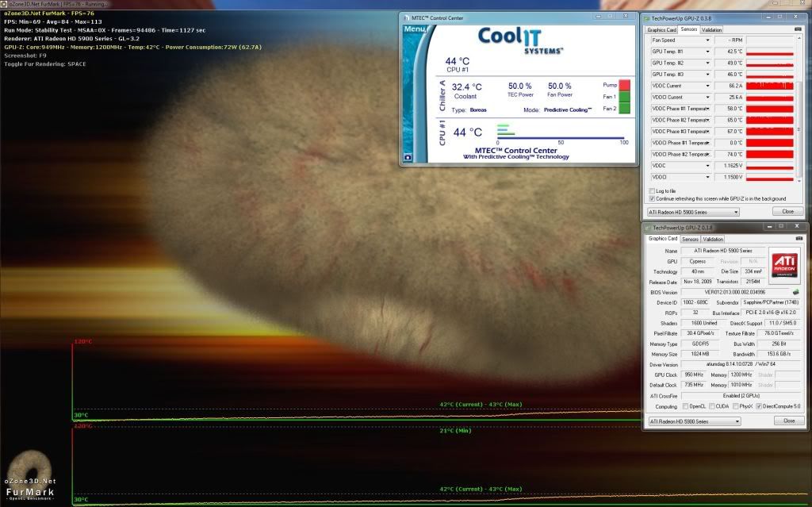Toggle the DirectCompute 5.0 checkbox
This screenshot has height=507, width=812.
[759, 406]
